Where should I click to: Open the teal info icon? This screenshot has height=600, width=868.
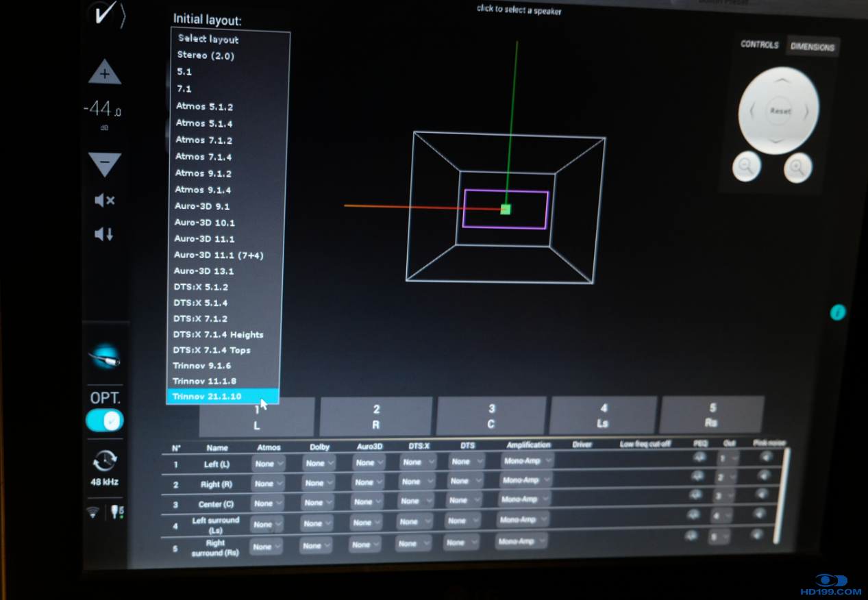(837, 312)
